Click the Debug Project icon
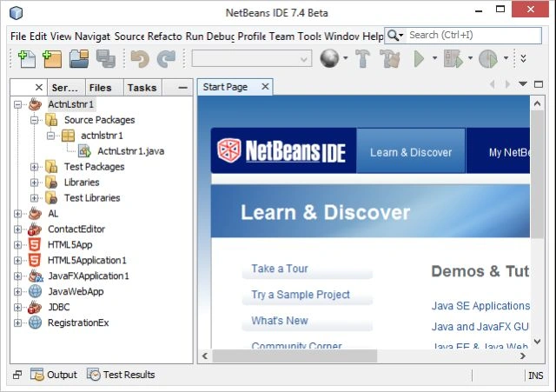The width and height of the screenshot is (556, 392). 453,59
